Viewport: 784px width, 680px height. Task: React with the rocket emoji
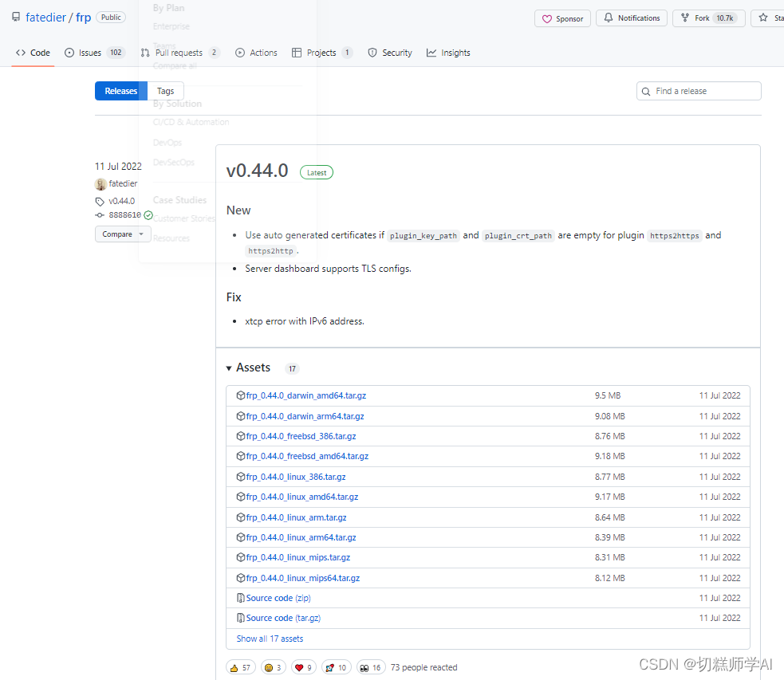[x=337, y=667]
